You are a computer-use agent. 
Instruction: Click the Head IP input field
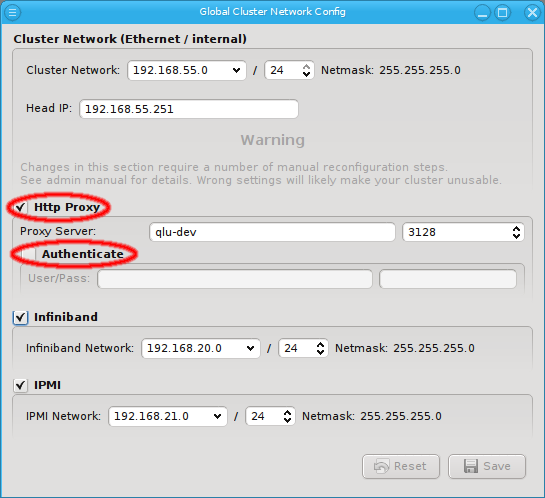pos(189,109)
